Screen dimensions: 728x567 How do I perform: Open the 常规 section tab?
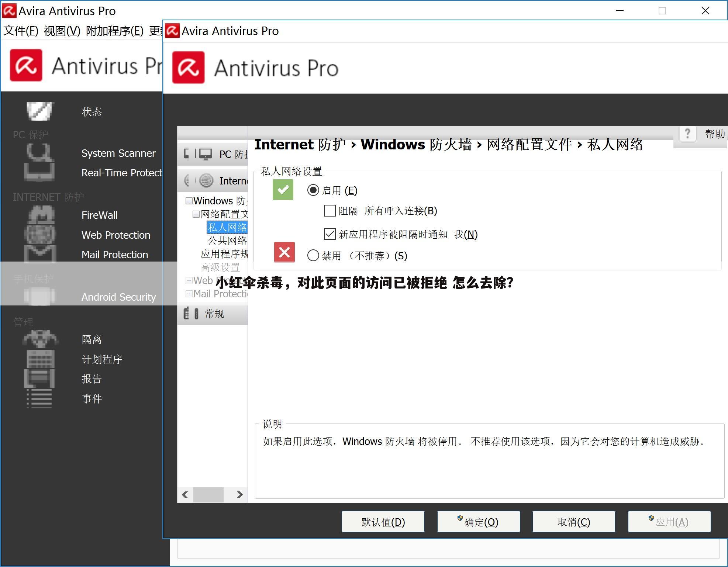pyautogui.click(x=213, y=314)
